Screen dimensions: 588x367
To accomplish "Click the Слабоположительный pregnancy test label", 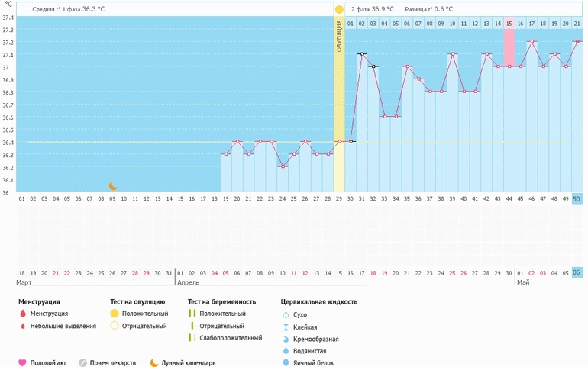I will pyautogui.click(x=231, y=338).
